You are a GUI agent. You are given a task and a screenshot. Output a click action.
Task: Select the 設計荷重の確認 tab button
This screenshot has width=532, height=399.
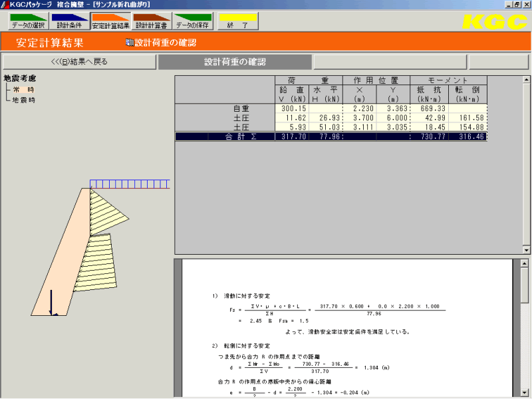[235, 62]
